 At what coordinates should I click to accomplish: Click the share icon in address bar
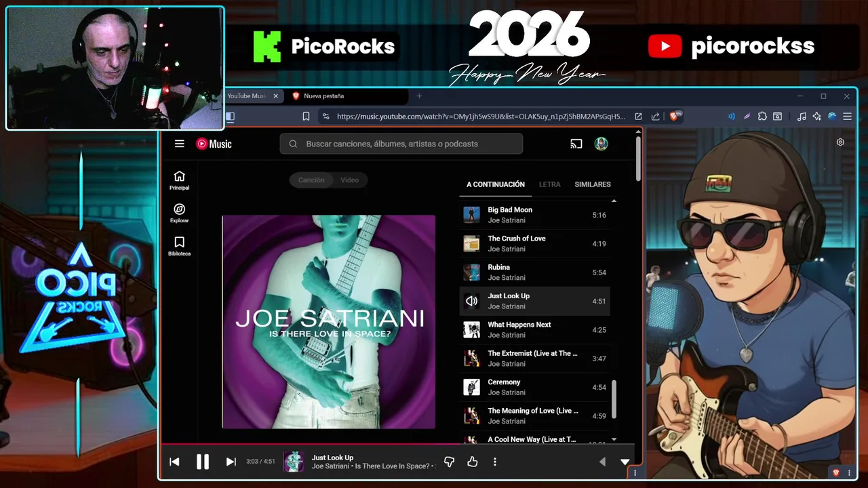655,117
